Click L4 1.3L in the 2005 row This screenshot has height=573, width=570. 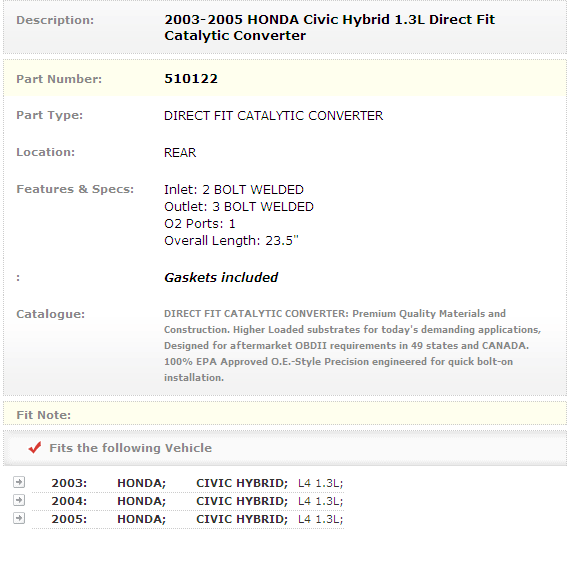point(320,519)
